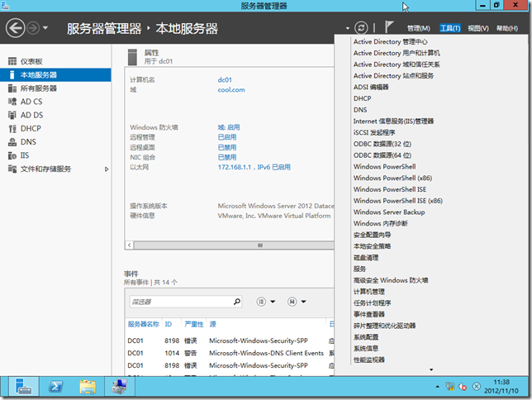The width and height of the screenshot is (532, 400).
Task: Click the 本地服务器 sidebar icon
Action: pyautogui.click(x=12, y=74)
